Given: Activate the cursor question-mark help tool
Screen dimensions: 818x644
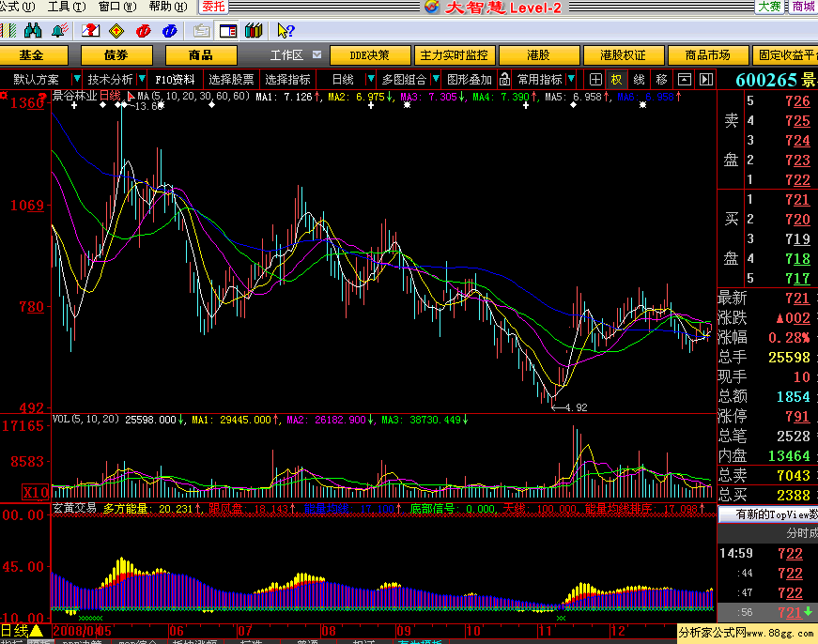Looking at the screenshot, I should 286,31.
